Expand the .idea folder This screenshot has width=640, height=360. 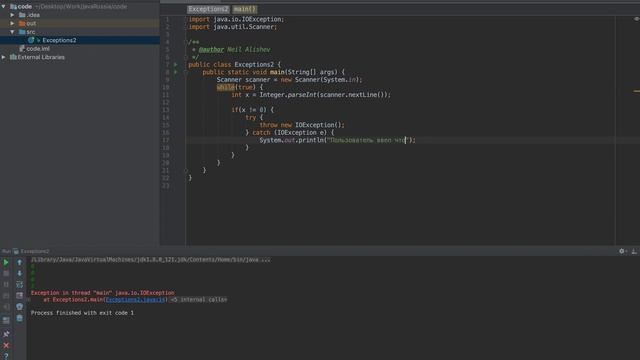point(13,15)
